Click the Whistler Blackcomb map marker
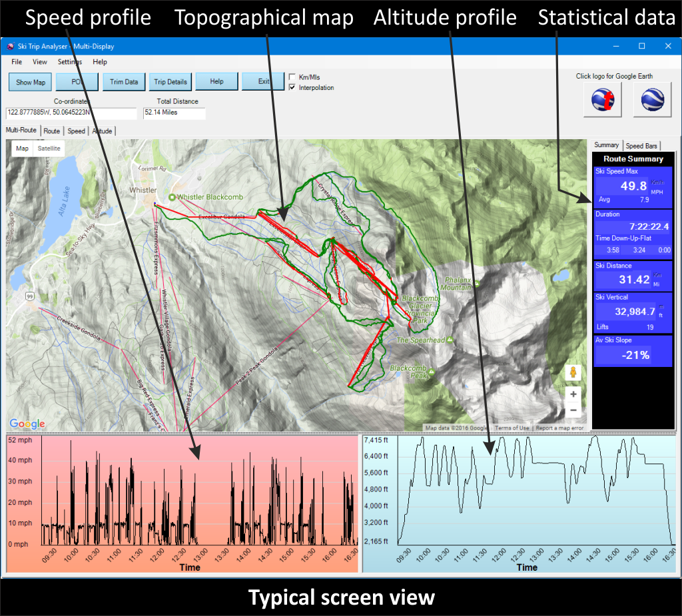This screenshot has width=682, height=616. pyautogui.click(x=172, y=198)
